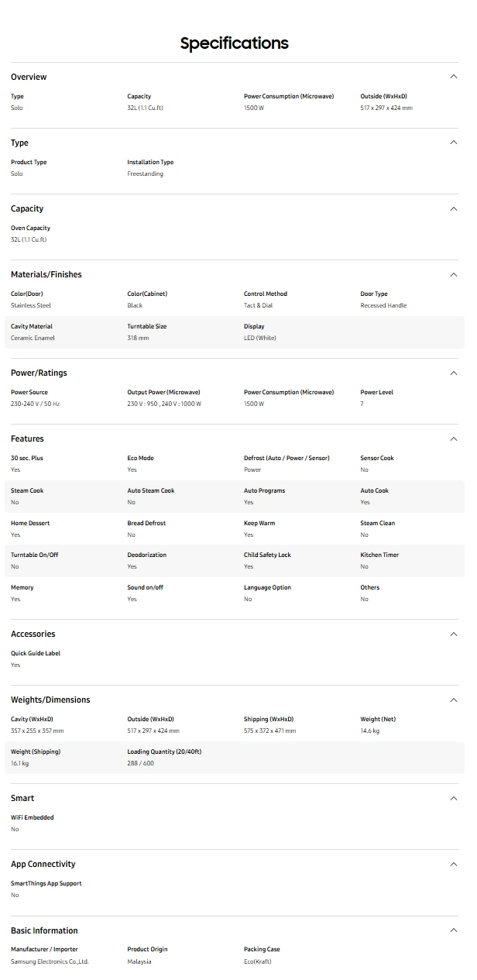Collapse the Power/Ratings section arrow

click(x=454, y=373)
